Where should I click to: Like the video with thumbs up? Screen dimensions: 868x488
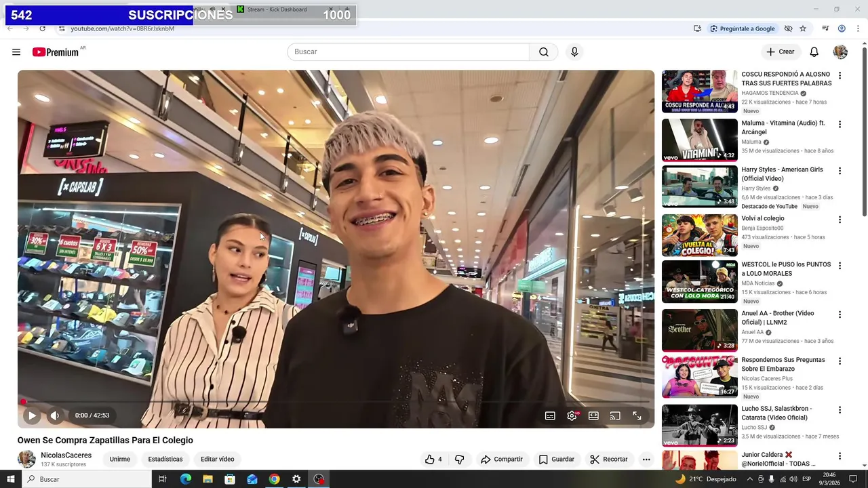point(433,460)
